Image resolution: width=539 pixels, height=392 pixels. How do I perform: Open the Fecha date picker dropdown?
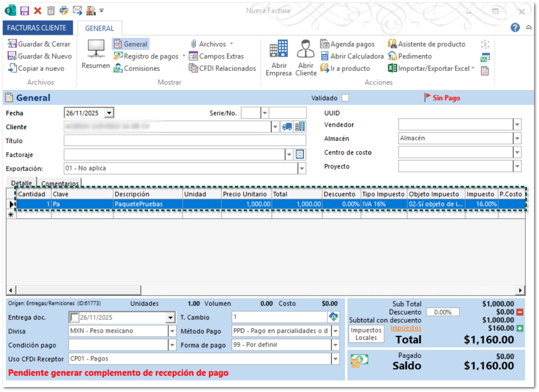109,113
